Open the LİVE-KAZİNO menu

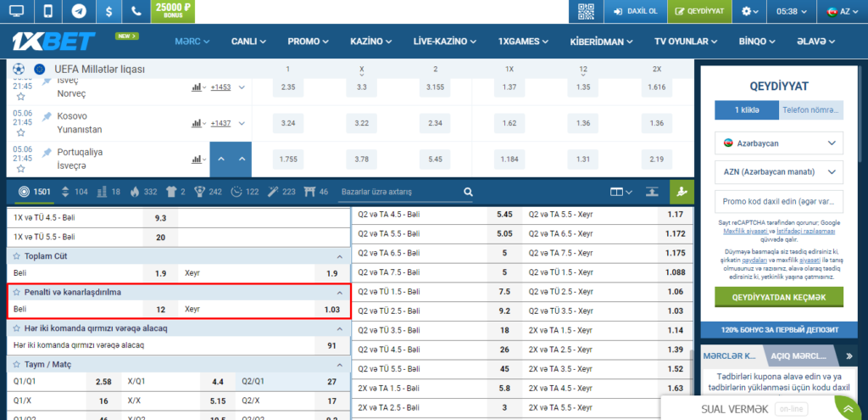[444, 41]
